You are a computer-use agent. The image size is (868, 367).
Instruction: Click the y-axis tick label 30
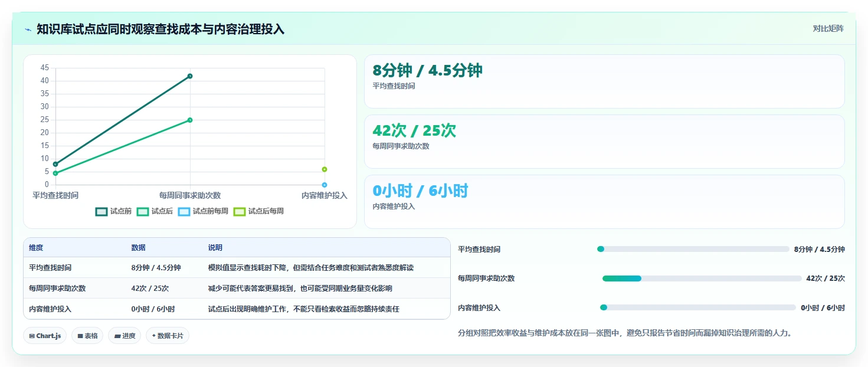point(45,107)
